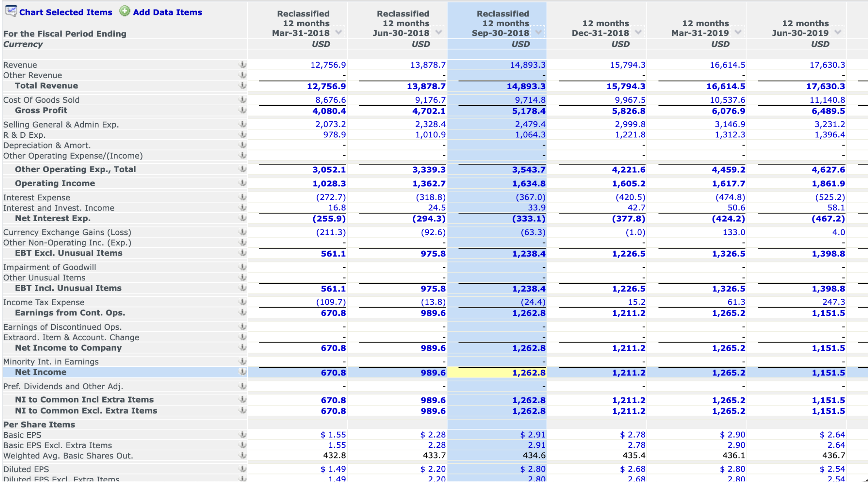Click the green Add Data Items plus icon
This screenshot has width=868, height=484.
125,11
